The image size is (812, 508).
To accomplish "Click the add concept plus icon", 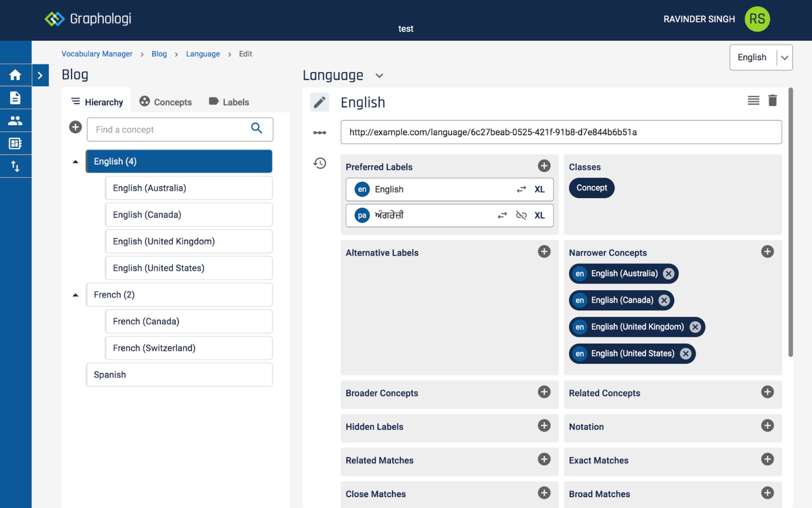I will pos(75,127).
